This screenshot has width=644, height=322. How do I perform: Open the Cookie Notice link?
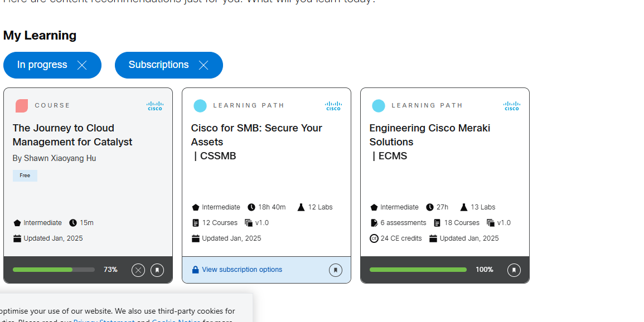pos(176,320)
